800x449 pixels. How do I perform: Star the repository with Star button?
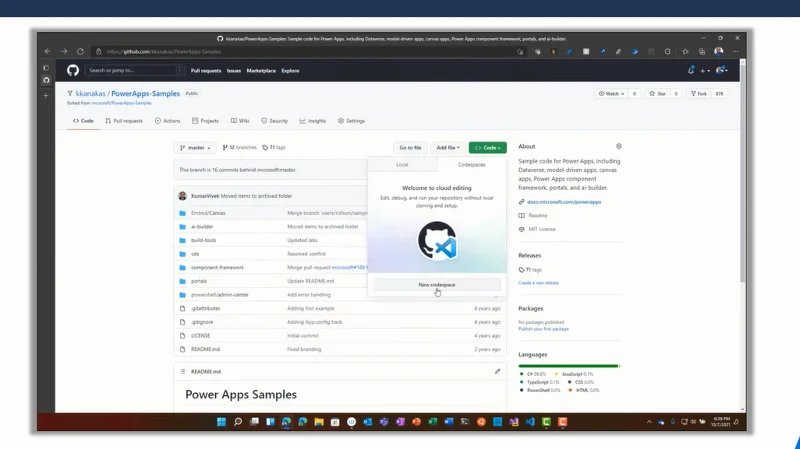(657, 94)
